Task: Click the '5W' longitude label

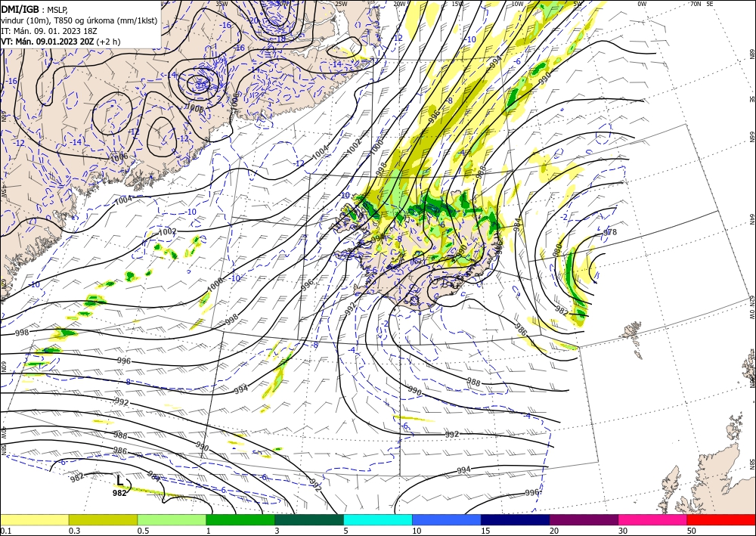Action: point(578,4)
